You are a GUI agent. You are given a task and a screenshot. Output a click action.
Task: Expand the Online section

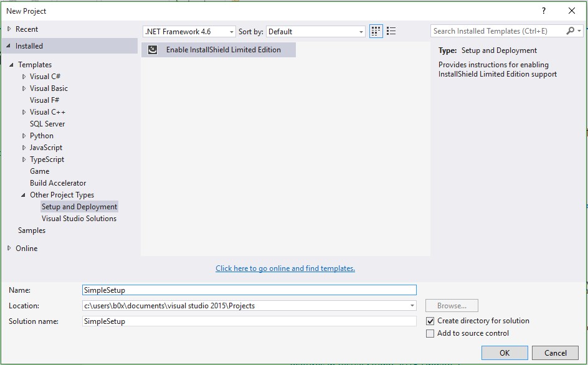click(x=11, y=248)
